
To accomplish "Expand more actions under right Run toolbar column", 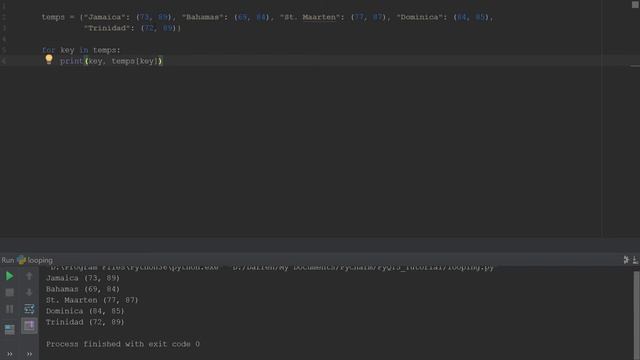I will 29,354.
